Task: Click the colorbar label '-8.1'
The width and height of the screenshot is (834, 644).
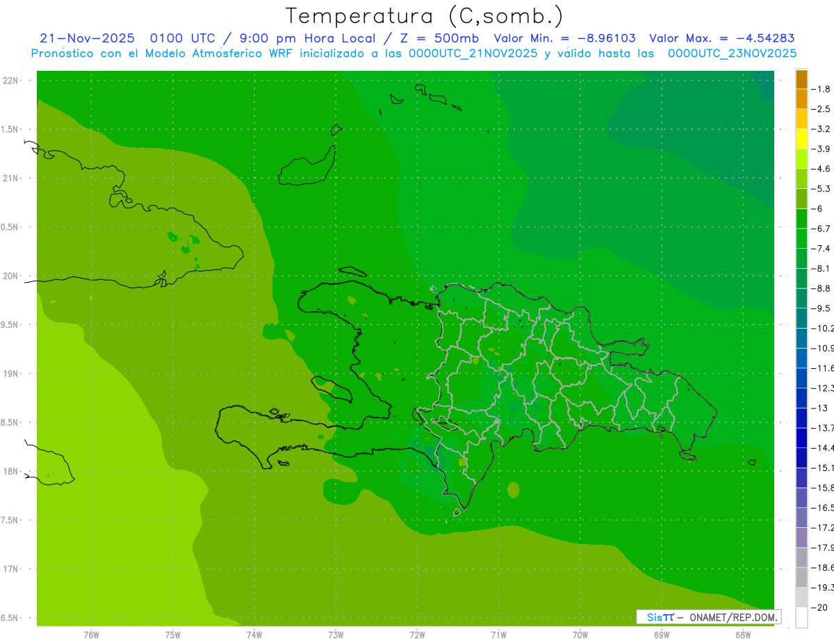Action: (821, 269)
